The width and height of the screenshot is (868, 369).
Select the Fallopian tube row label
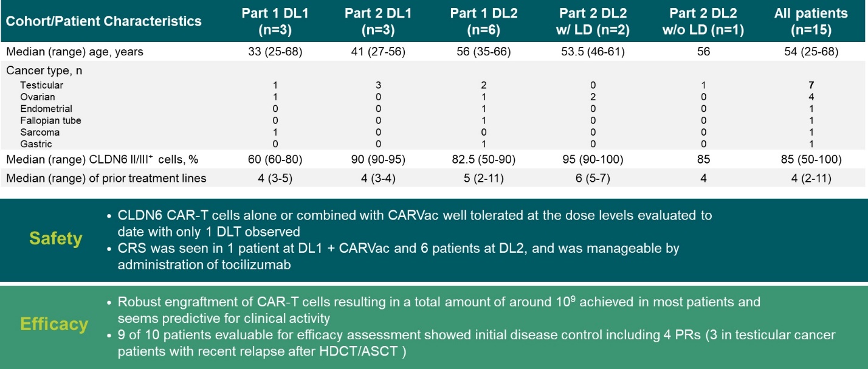pyautogui.click(x=50, y=120)
